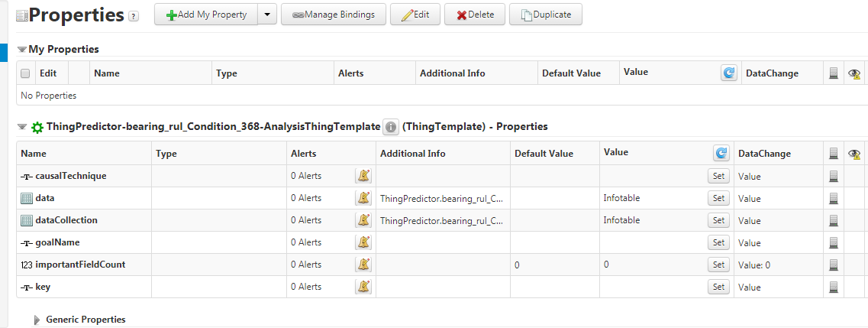Screen dimensions: 868x328
Task: Click the Type column header in My Properties
Action: pos(227,73)
